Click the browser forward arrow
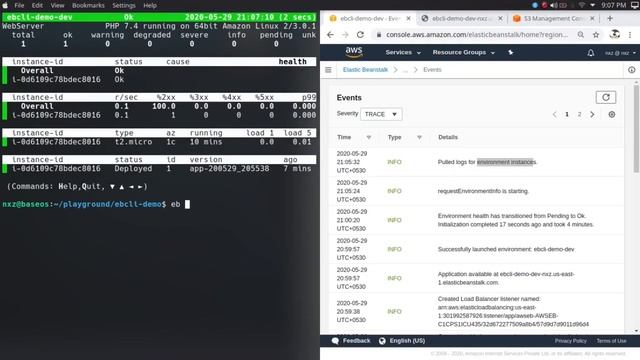 345,35
